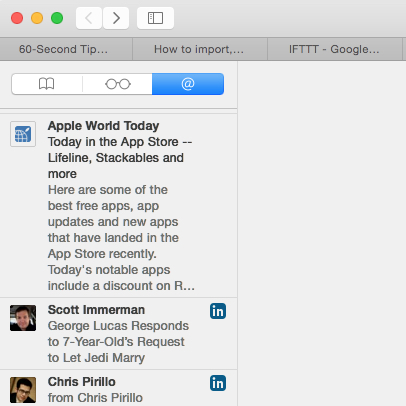Go forward with the right arrow
The width and height of the screenshot is (406, 406).
(116, 18)
